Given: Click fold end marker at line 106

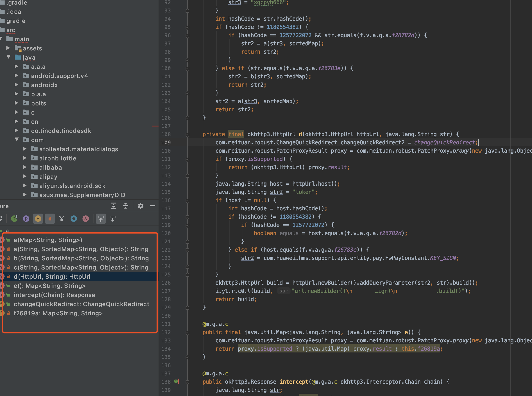Looking at the screenshot, I should [187, 118].
